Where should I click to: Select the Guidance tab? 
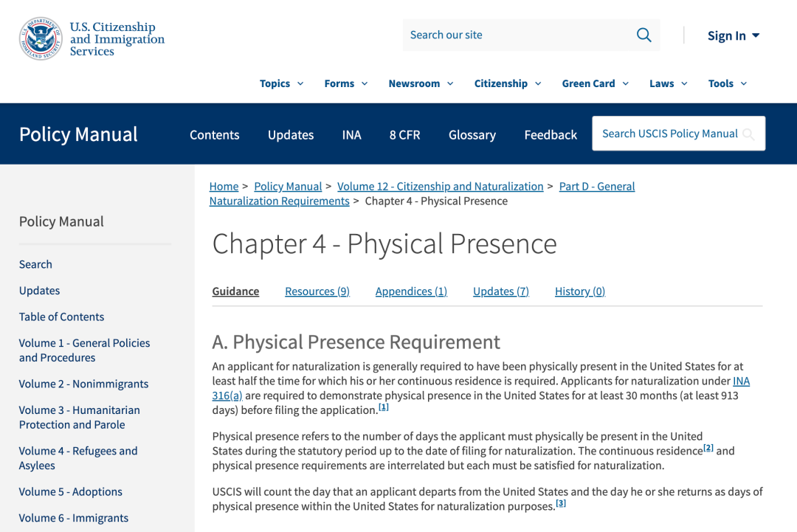point(235,291)
